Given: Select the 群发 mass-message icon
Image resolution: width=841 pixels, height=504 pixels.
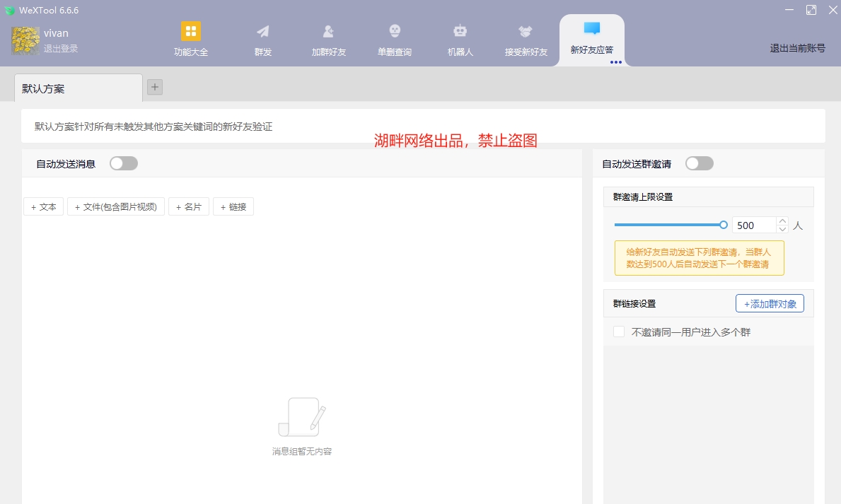Looking at the screenshot, I should pyautogui.click(x=262, y=39).
